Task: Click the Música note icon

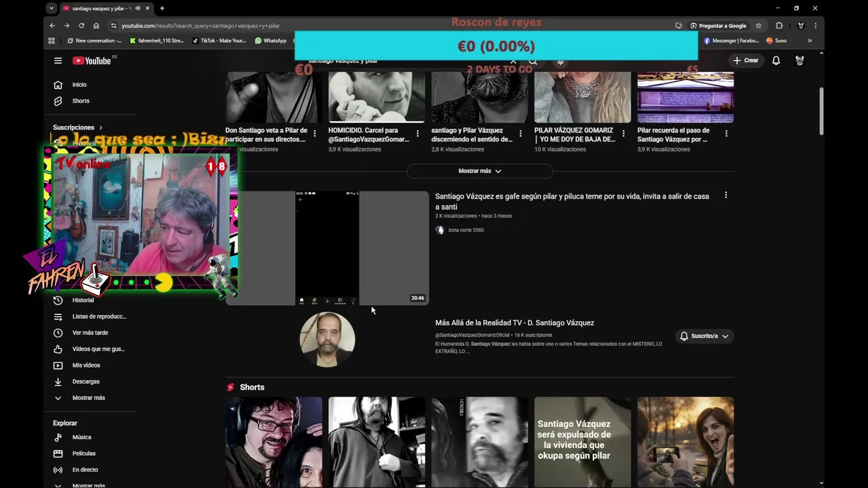Action: pos(58,437)
